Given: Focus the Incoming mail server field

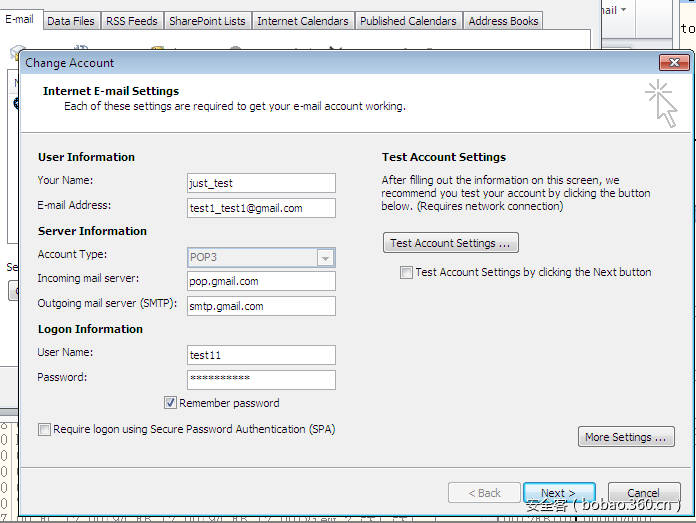Looking at the screenshot, I should coord(261,281).
